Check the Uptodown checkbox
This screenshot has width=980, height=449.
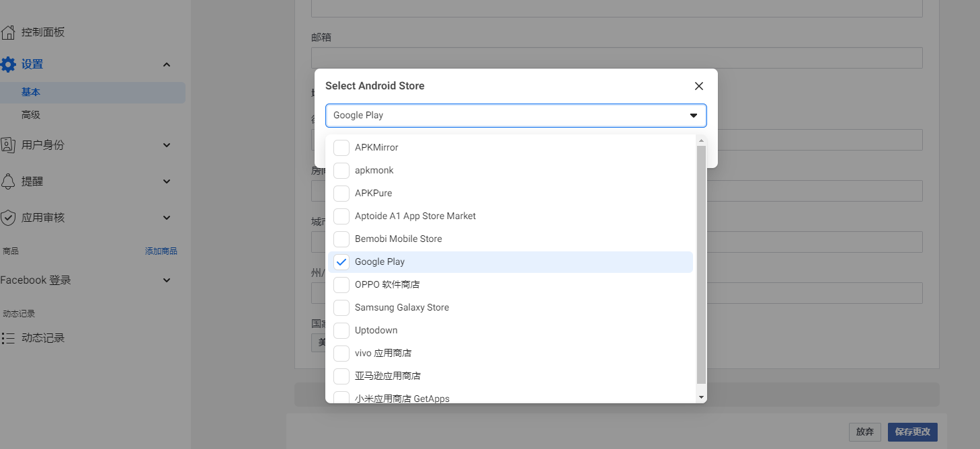[x=341, y=330]
